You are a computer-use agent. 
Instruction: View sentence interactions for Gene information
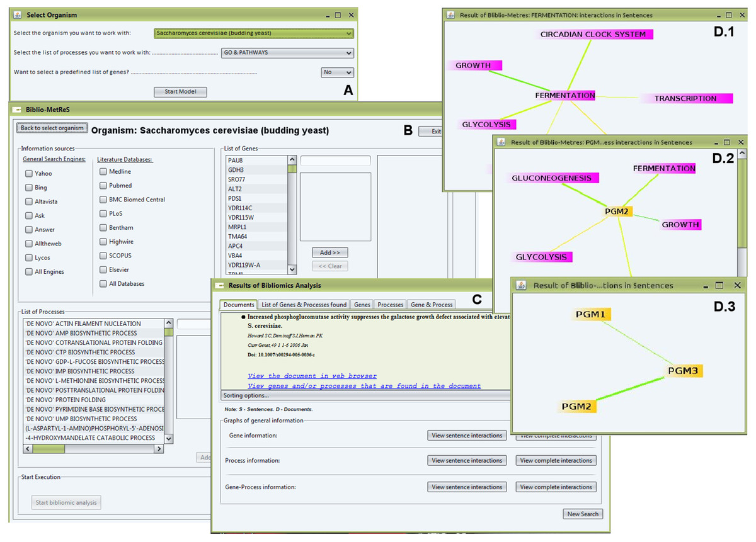(467, 435)
